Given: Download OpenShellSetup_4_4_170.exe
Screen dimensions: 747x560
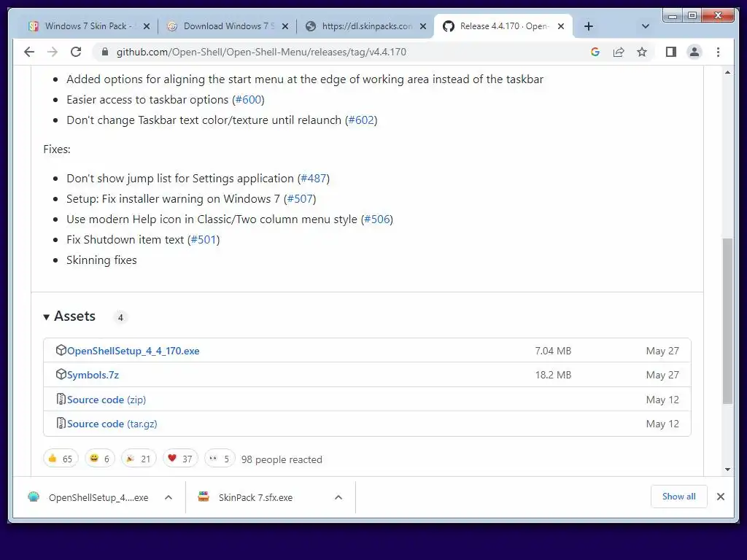Looking at the screenshot, I should pyautogui.click(x=133, y=351).
